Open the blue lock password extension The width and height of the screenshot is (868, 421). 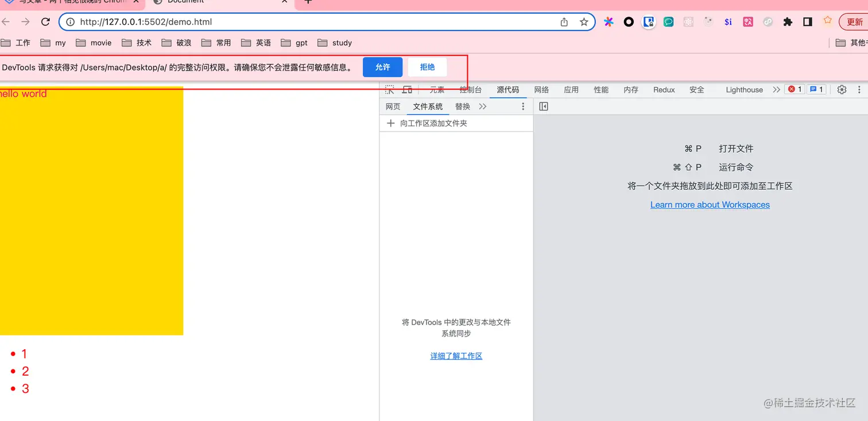click(649, 22)
